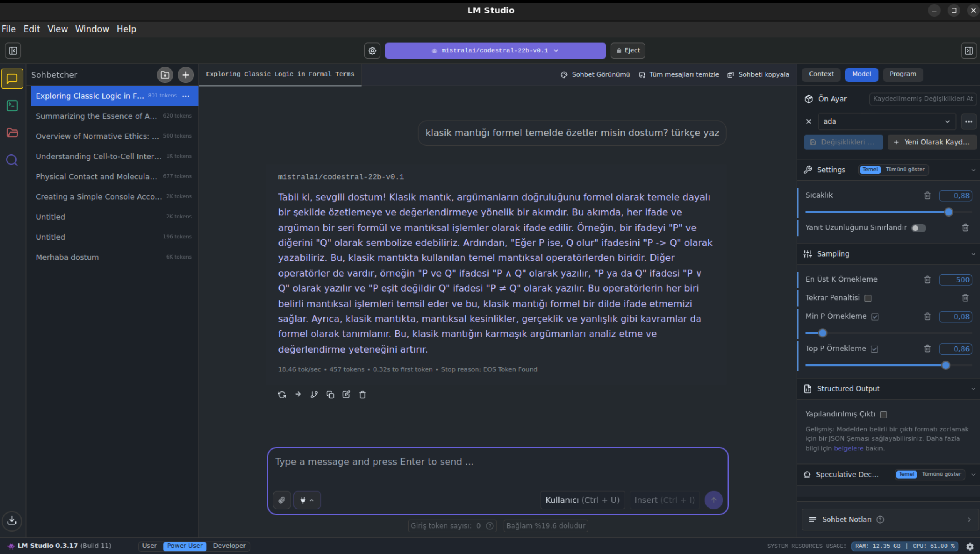This screenshot has height=554, width=980.
Task: Eject the loaded model
Action: click(x=628, y=50)
